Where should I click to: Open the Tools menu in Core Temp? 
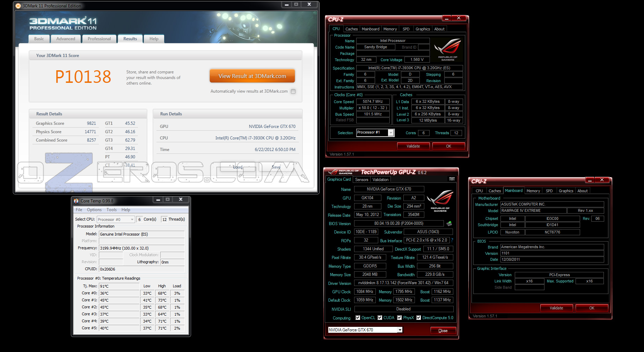pyautogui.click(x=111, y=210)
